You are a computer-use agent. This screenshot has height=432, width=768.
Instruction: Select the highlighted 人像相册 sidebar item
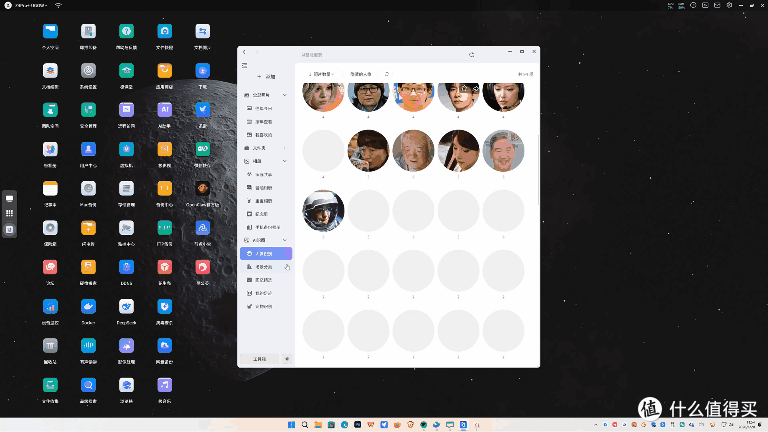click(x=266, y=253)
